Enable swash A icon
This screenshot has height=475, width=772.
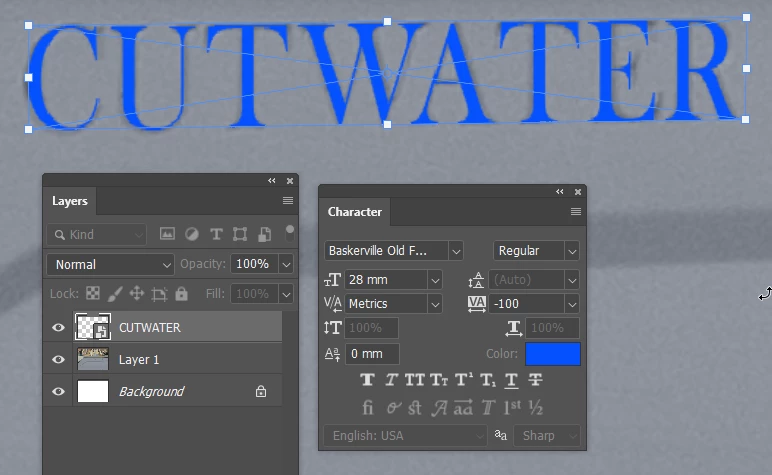(440, 408)
